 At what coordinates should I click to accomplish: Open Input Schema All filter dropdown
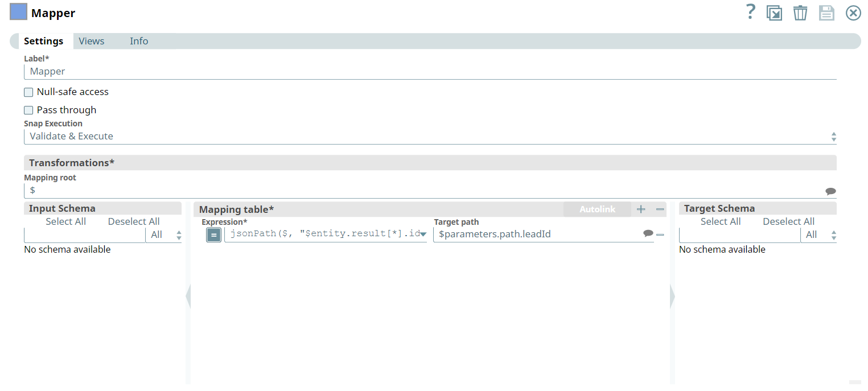coord(164,235)
